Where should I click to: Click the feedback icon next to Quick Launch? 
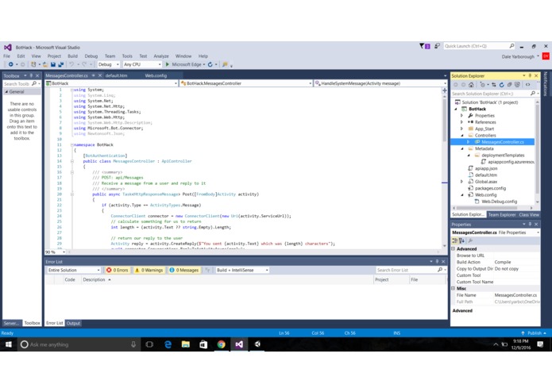[437, 46]
